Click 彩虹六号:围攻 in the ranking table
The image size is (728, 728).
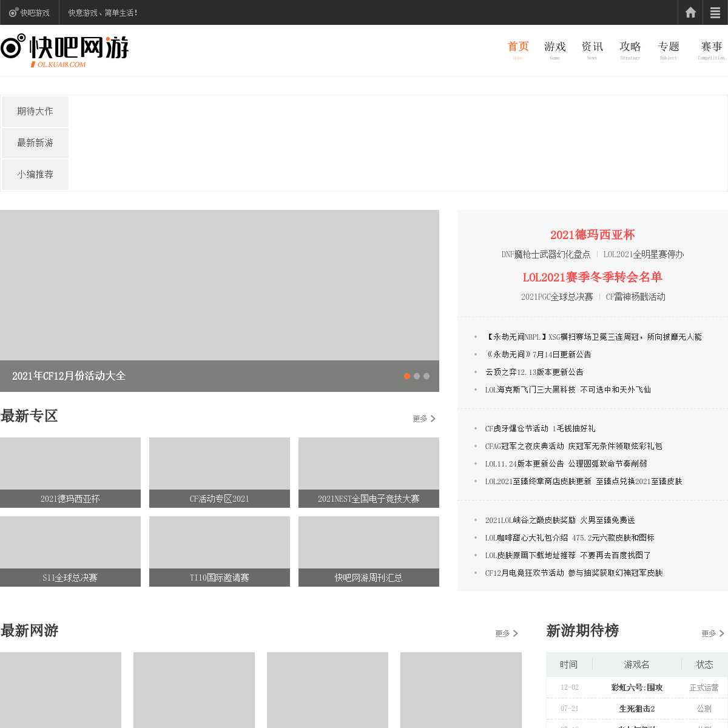636,687
